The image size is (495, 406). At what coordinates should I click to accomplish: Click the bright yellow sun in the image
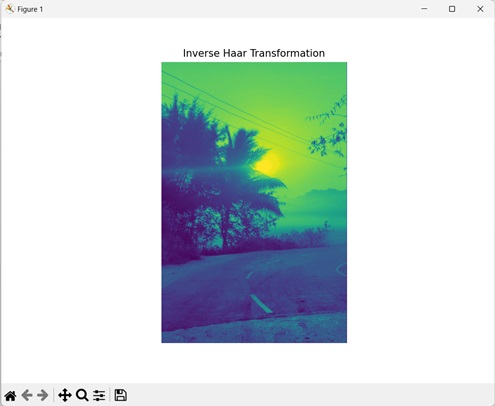tap(267, 164)
